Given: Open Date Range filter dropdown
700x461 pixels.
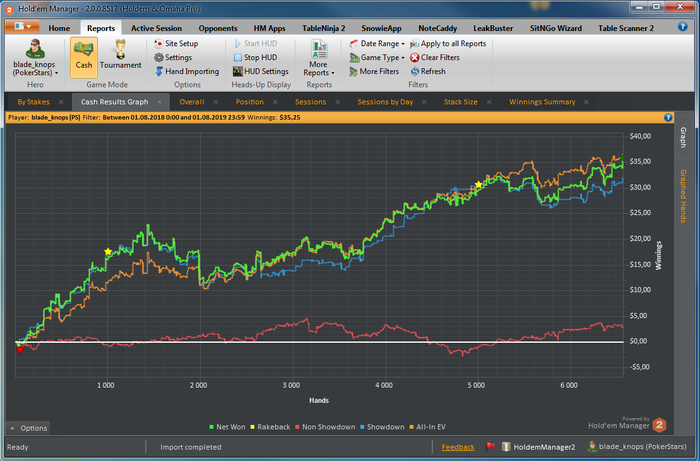Looking at the screenshot, I should click(377, 43).
